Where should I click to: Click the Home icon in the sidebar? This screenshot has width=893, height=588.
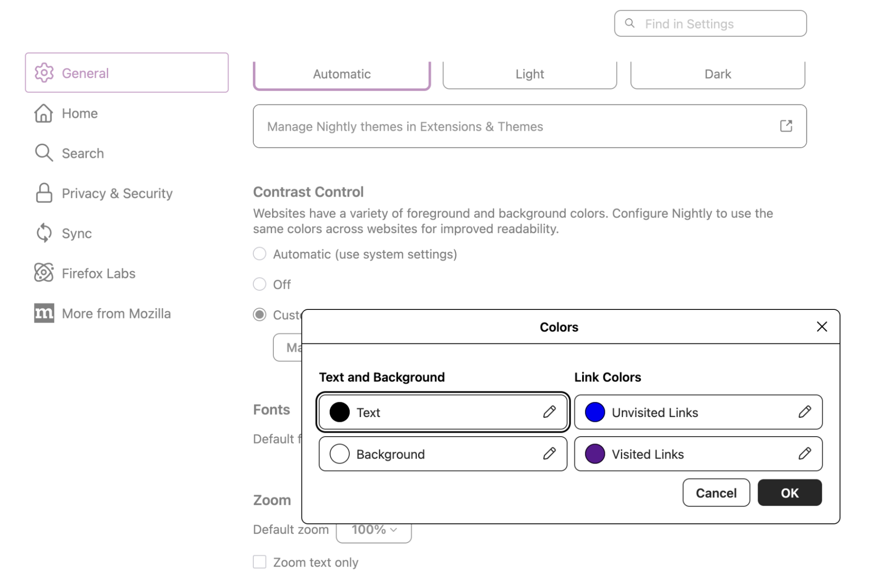tap(44, 113)
